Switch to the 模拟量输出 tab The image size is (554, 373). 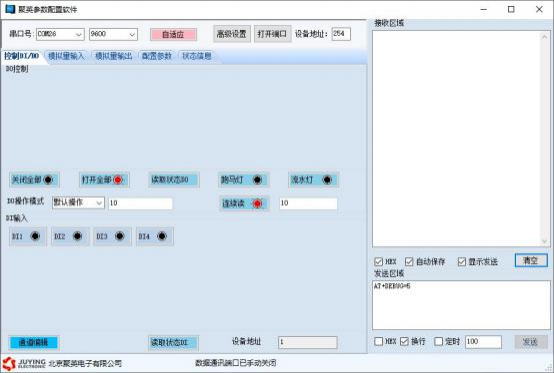(x=114, y=56)
